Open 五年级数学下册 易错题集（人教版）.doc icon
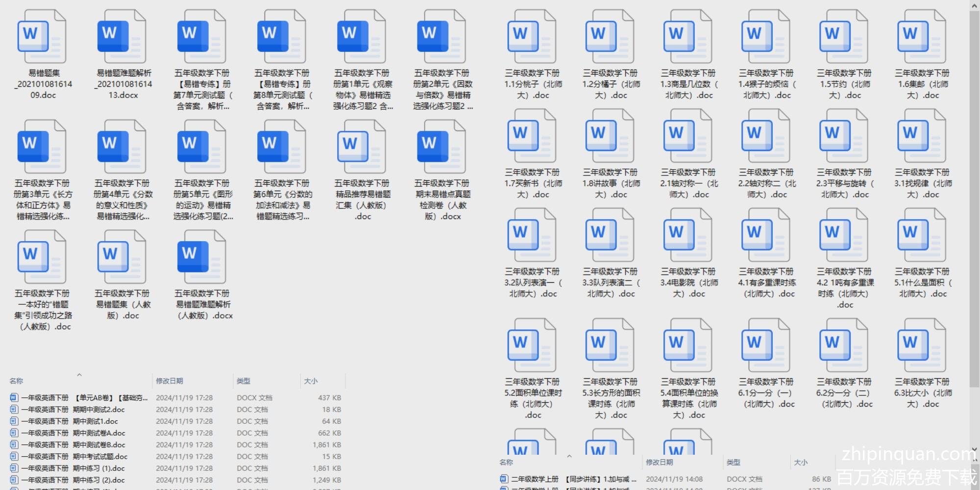The width and height of the screenshot is (980, 490). point(122,257)
